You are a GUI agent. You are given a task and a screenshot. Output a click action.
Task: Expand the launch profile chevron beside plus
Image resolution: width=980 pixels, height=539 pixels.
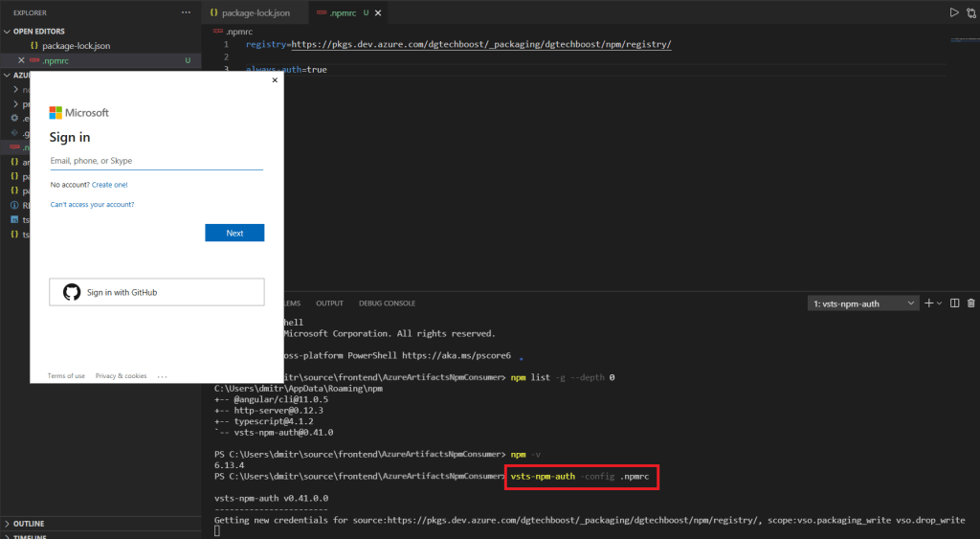click(x=939, y=303)
